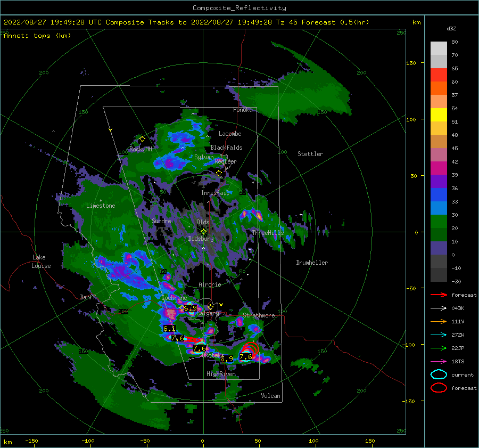Click the 7.6 label directly above Okotoks

(x=200, y=348)
